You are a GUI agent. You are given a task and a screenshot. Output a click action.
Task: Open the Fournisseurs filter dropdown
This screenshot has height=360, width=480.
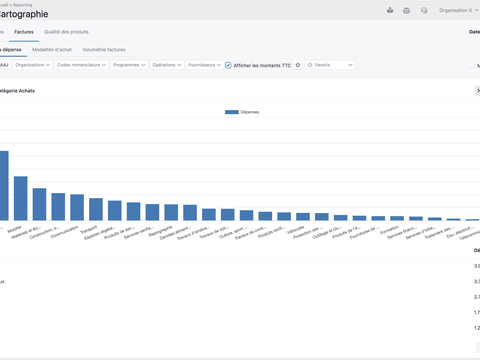pyautogui.click(x=204, y=65)
